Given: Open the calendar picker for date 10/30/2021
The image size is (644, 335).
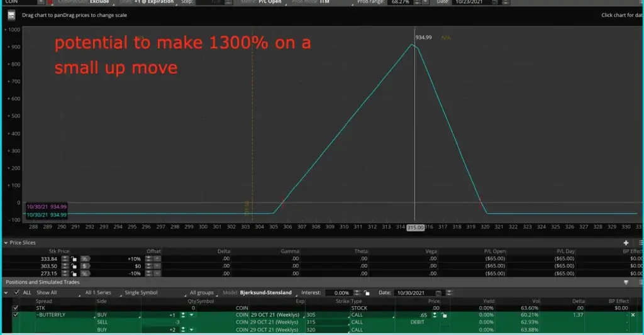Looking at the screenshot, I should pos(438,293).
